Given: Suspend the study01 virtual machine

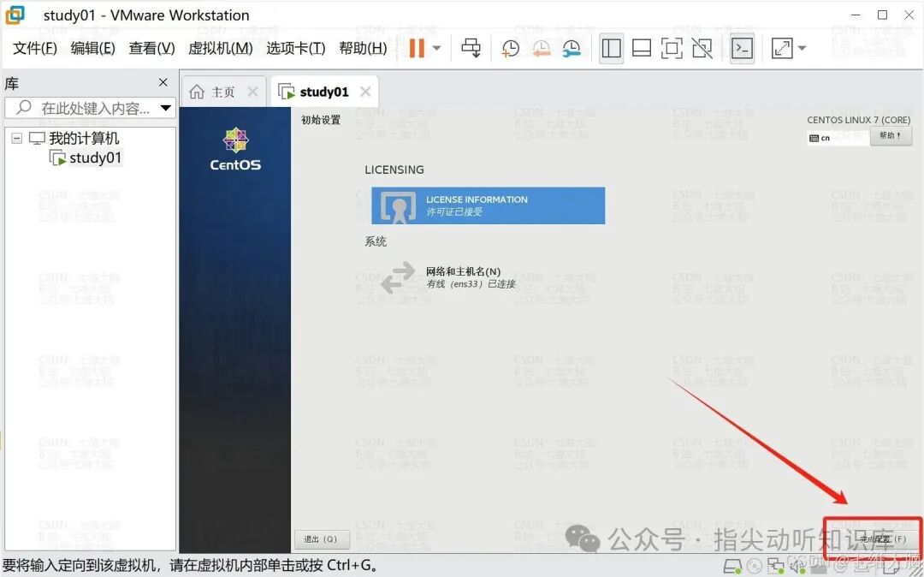Looking at the screenshot, I should pos(419,48).
